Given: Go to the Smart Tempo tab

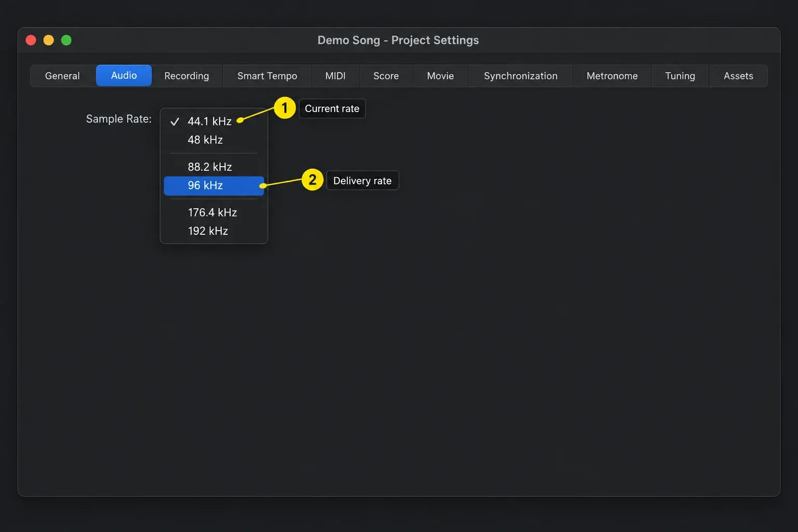Looking at the screenshot, I should tap(267, 76).
